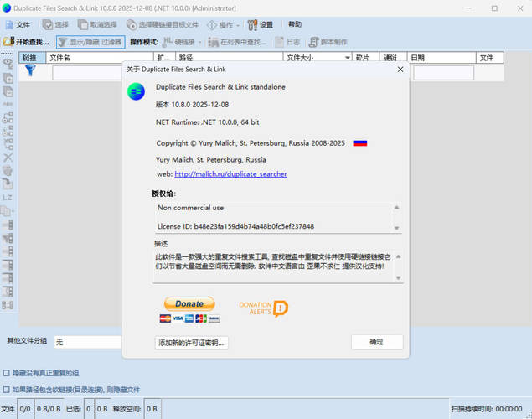Click the X delete icon in left sidebar

pyautogui.click(x=8, y=157)
